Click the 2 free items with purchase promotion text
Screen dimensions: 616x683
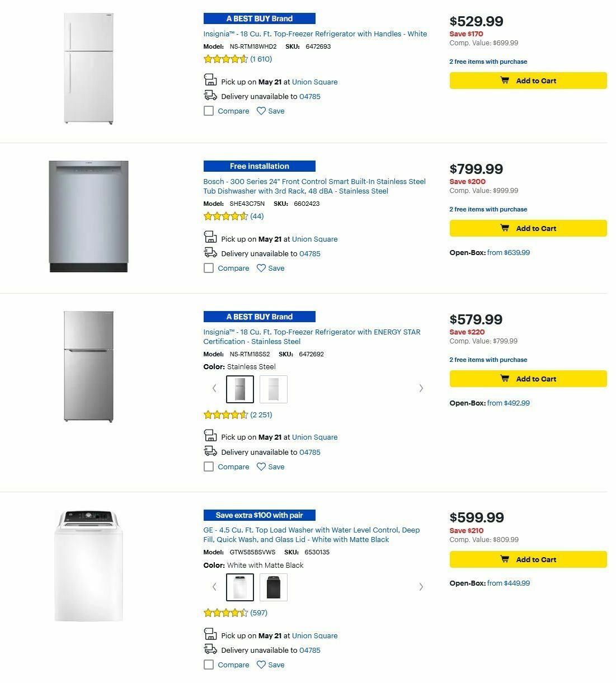click(488, 62)
